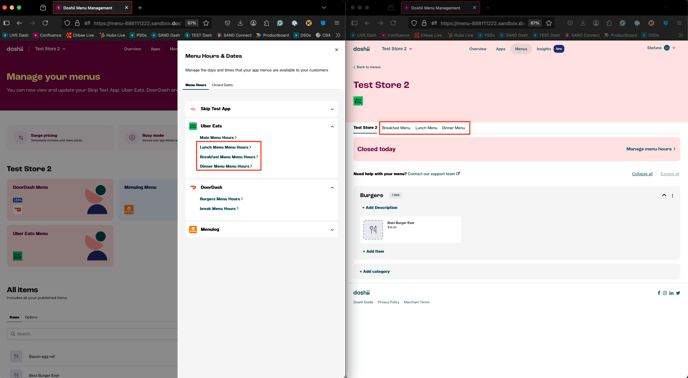Collapse the Uber Eats section chevron
688x378 pixels.
pyautogui.click(x=332, y=126)
